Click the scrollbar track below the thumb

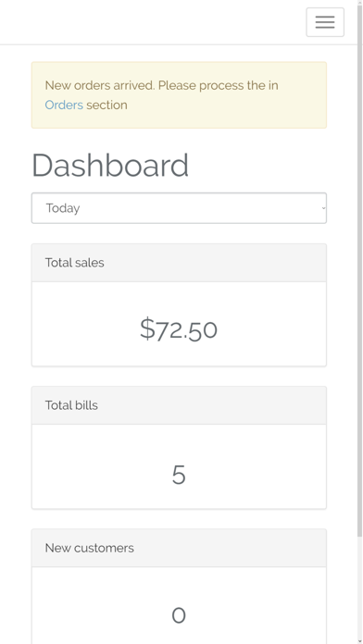(359, 589)
